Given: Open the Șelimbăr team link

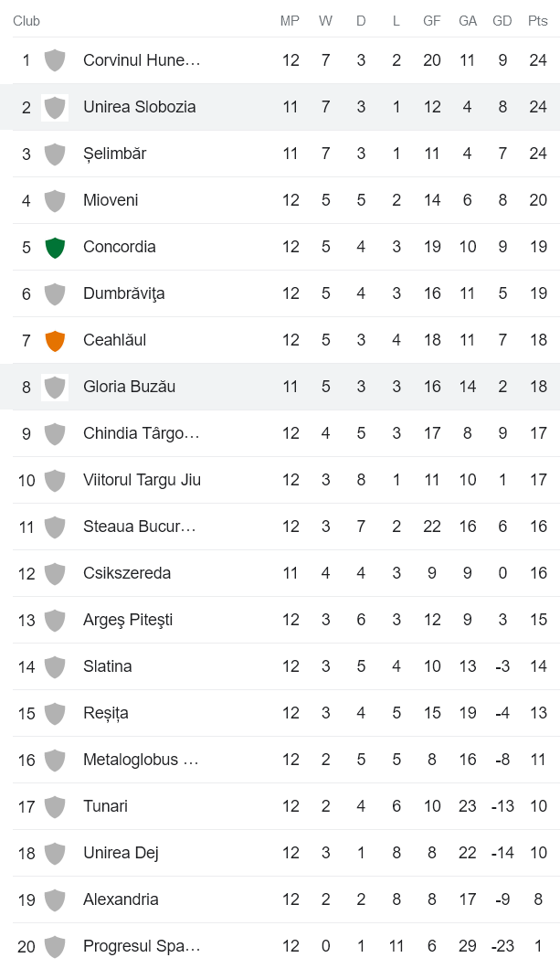Looking at the screenshot, I should (x=114, y=154).
